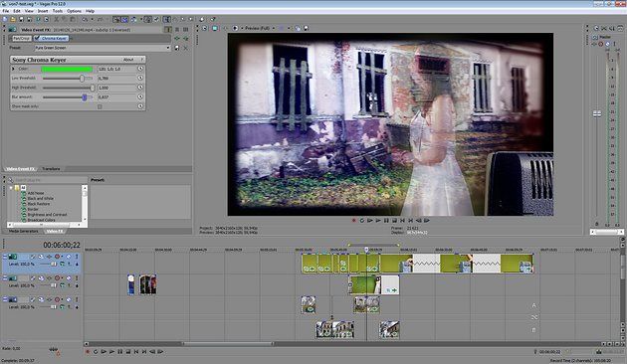627x364 pixels.
Task: Minimize the first video track
Action: tap(5, 257)
